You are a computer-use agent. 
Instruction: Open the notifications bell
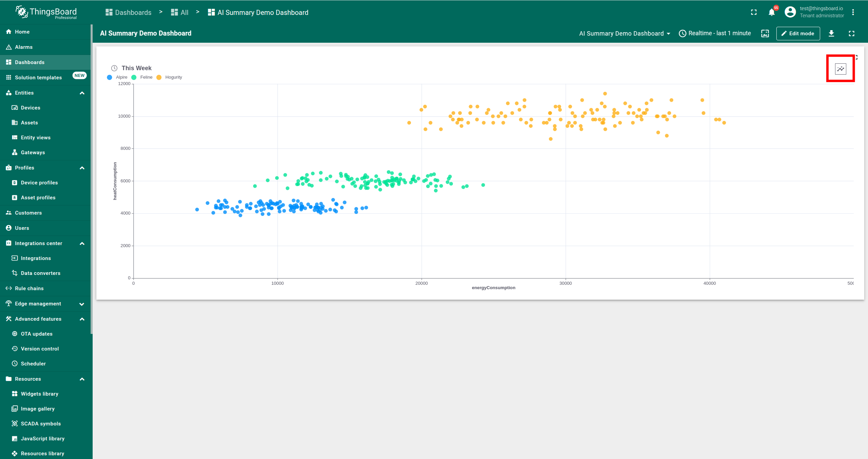coord(771,13)
